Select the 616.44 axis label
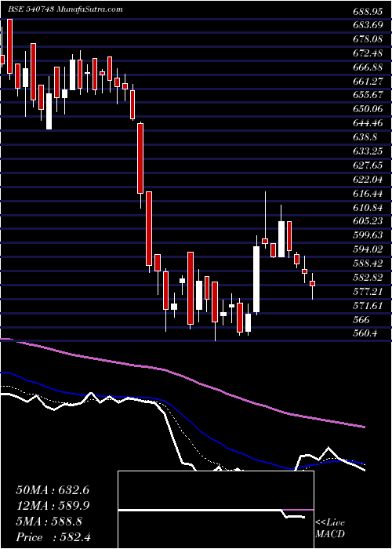Screen dimensions: 392x549 point(367,194)
